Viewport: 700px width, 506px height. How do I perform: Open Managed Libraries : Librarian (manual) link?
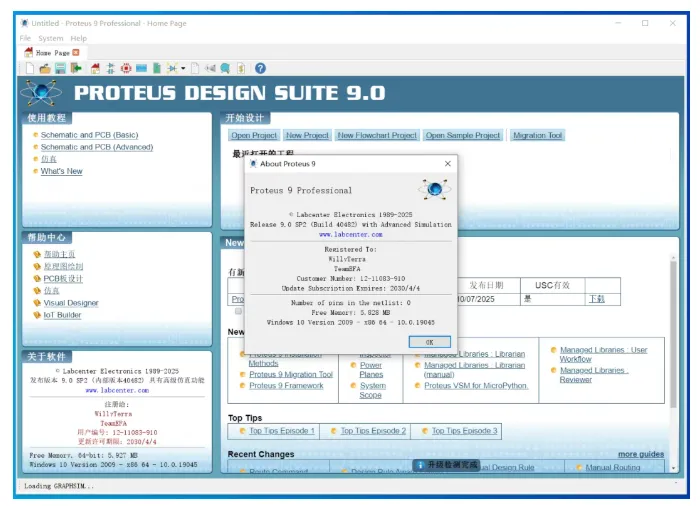(x=474, y=370)
